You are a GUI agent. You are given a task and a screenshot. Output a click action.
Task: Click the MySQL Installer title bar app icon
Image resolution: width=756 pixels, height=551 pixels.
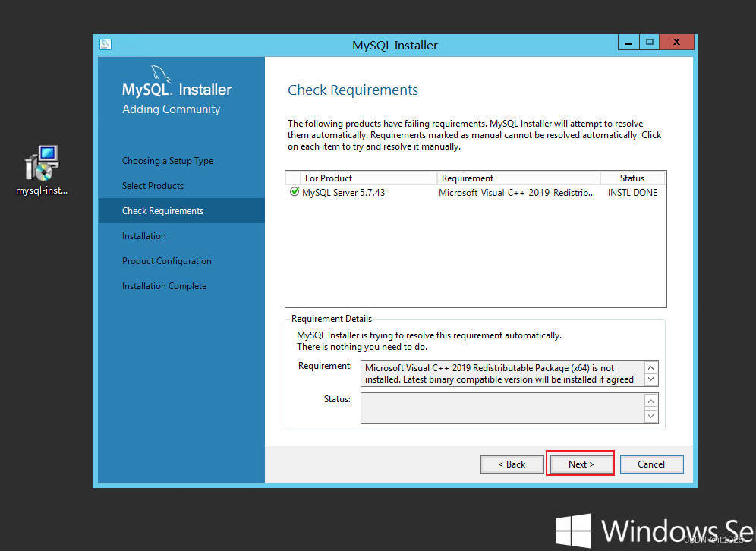(106, 44)
